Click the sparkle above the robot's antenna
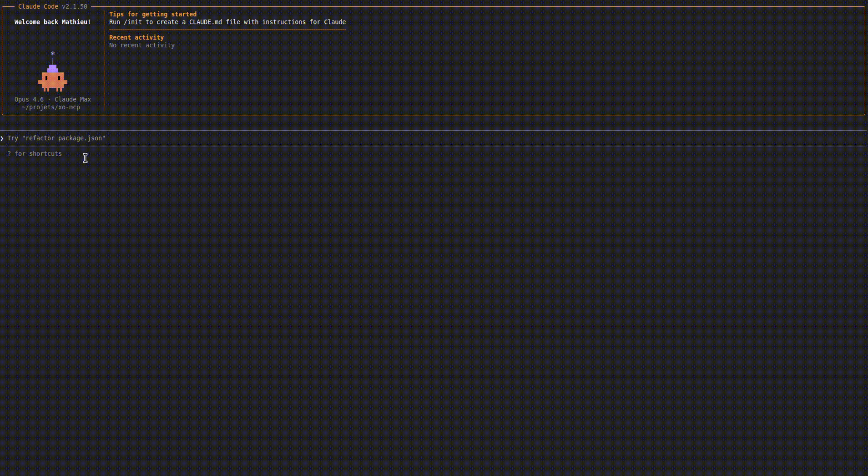The width and height of the screenshot is (868, 476). click(52, 53)
